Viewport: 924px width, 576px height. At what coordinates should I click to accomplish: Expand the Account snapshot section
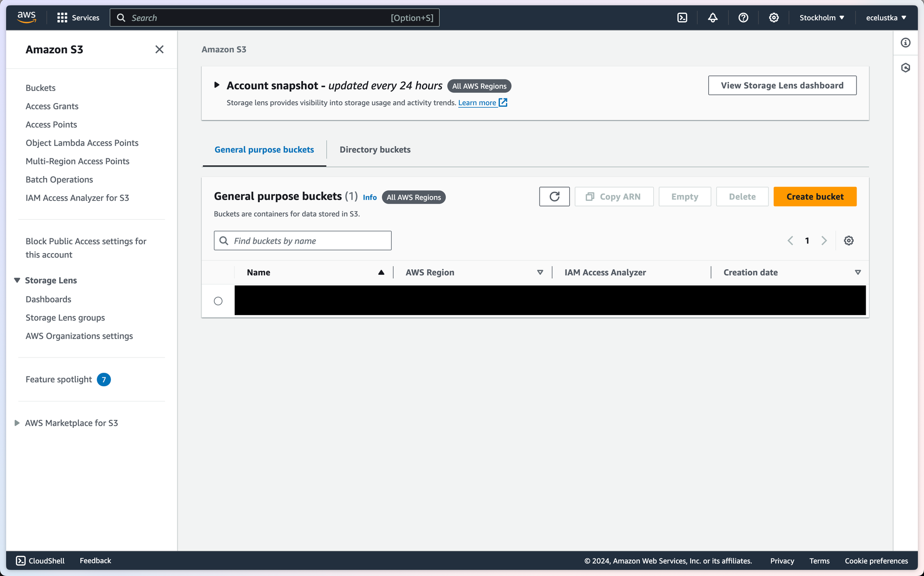217,85
